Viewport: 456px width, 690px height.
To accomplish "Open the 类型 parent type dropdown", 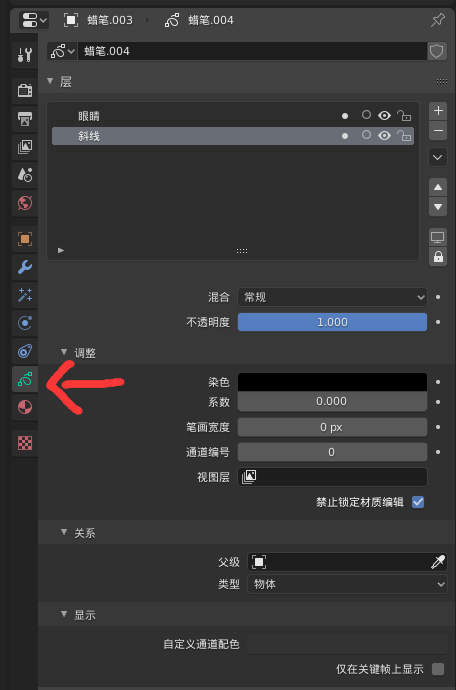I will point(347,584).
